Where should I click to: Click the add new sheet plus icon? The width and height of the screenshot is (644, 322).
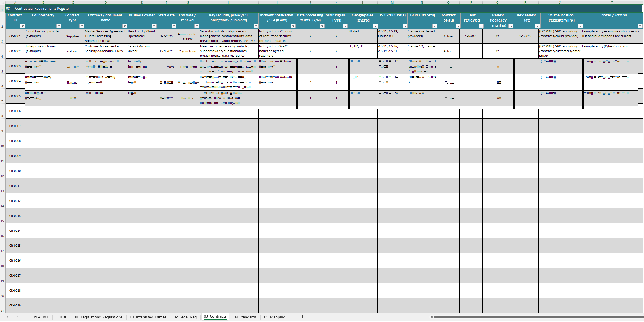point(302,317)
